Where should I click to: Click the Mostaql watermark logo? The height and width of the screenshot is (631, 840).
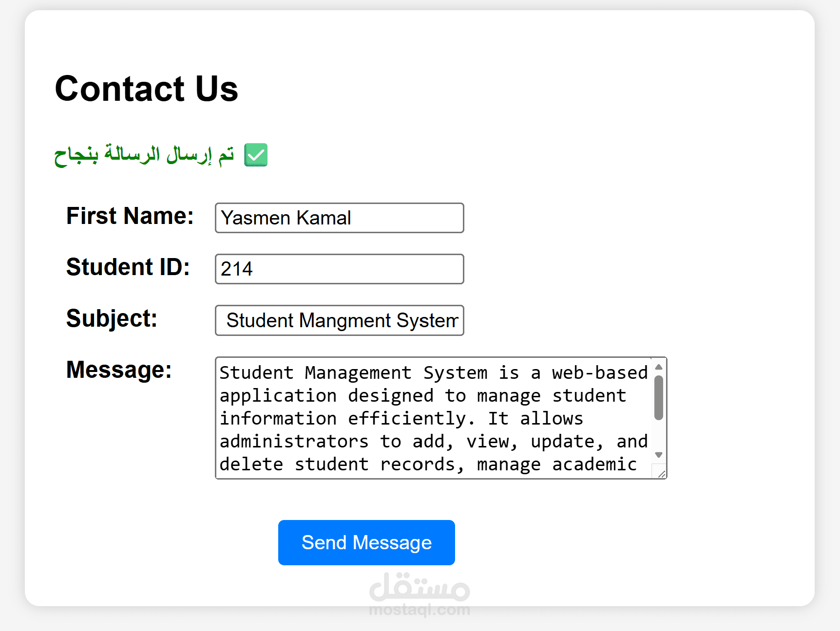click(x=420, y=587)
